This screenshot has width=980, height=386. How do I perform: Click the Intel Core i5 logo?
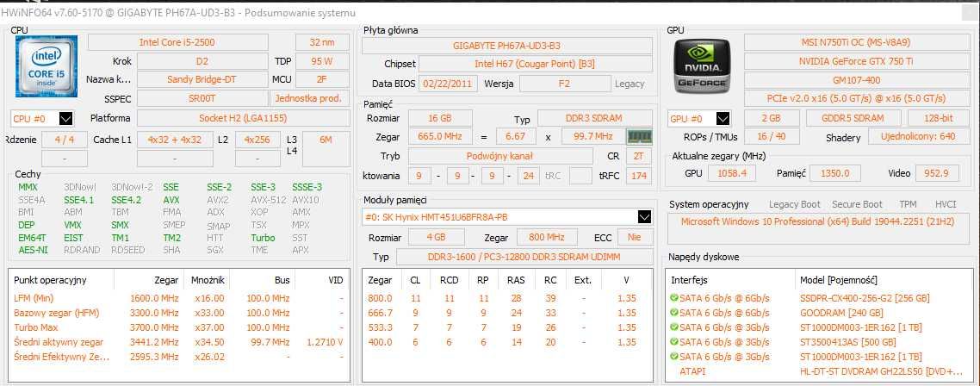click(47, 65)
